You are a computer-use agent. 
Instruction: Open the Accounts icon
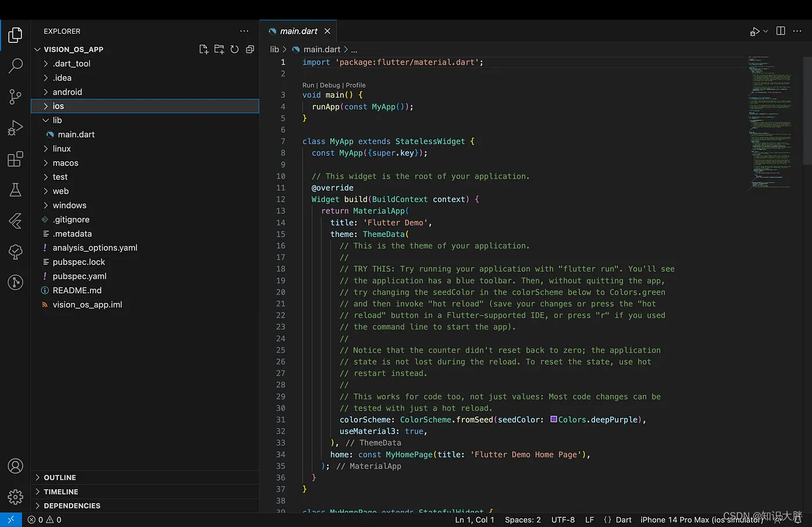(15, 466)
